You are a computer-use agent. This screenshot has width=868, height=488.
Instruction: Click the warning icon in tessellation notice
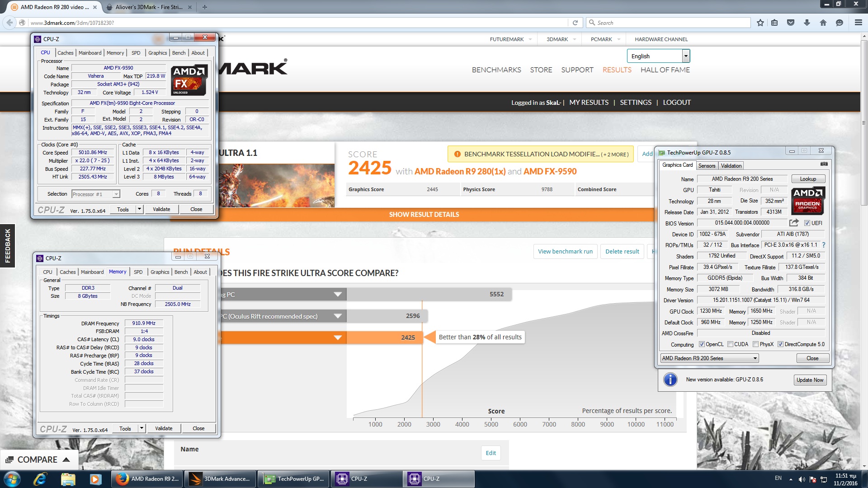[457, 154]
